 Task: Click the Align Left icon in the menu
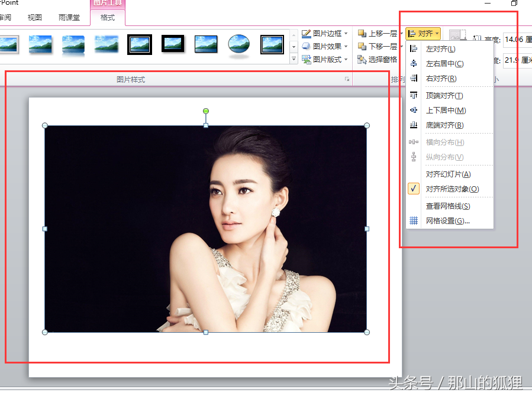(413, 49)
